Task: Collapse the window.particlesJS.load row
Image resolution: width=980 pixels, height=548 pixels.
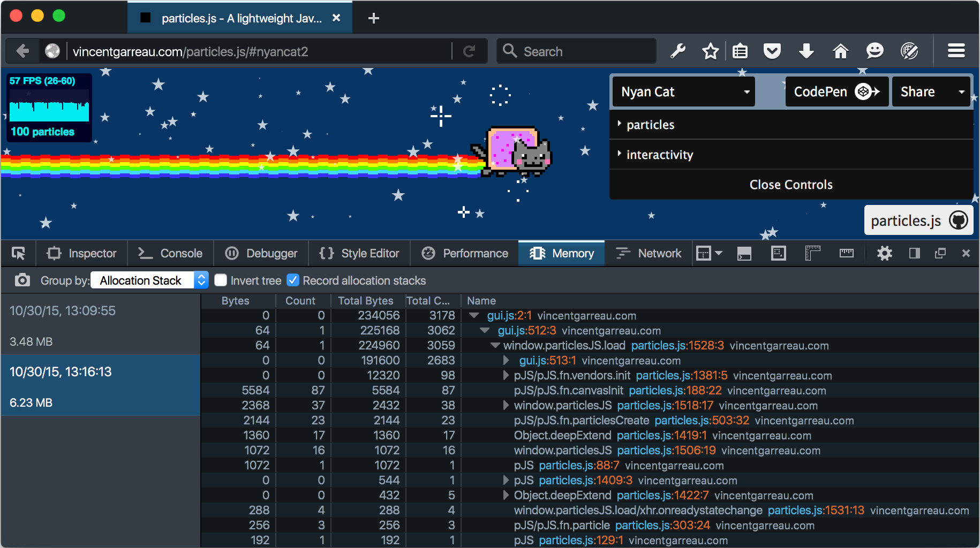Action: point(495,346)
